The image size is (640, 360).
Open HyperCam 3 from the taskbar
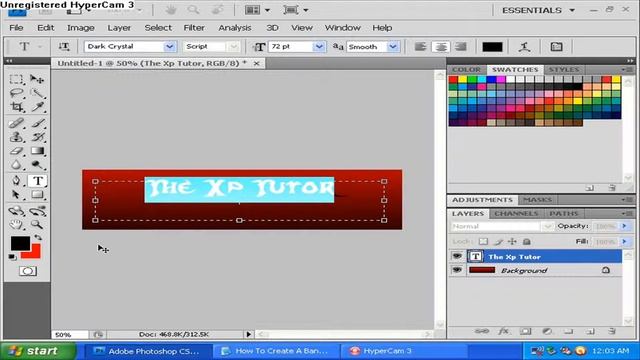tap(404, 351)
